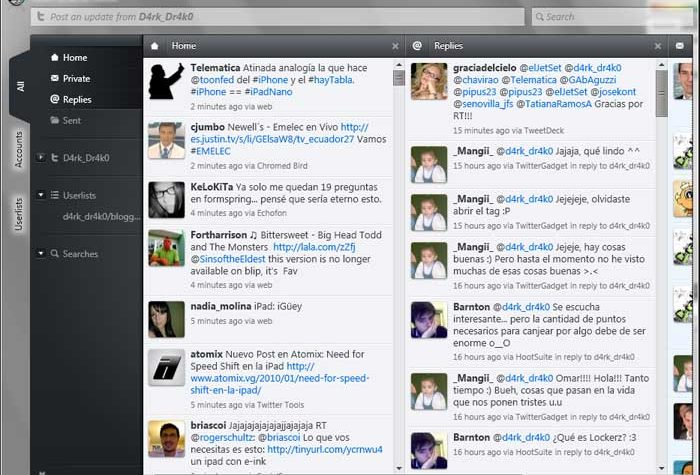700x475 pixels.
Task: Click the Twitter bird icon in update box
Action: (41, 17)
